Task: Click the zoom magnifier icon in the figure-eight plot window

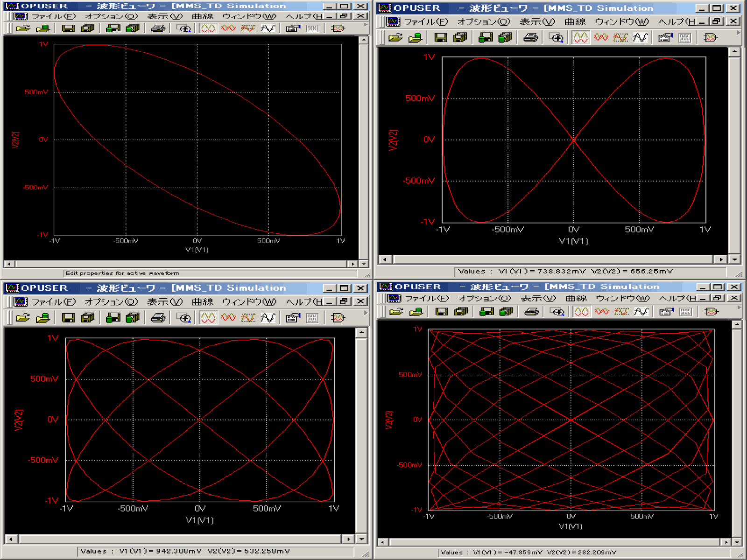Action: (557, 37)
